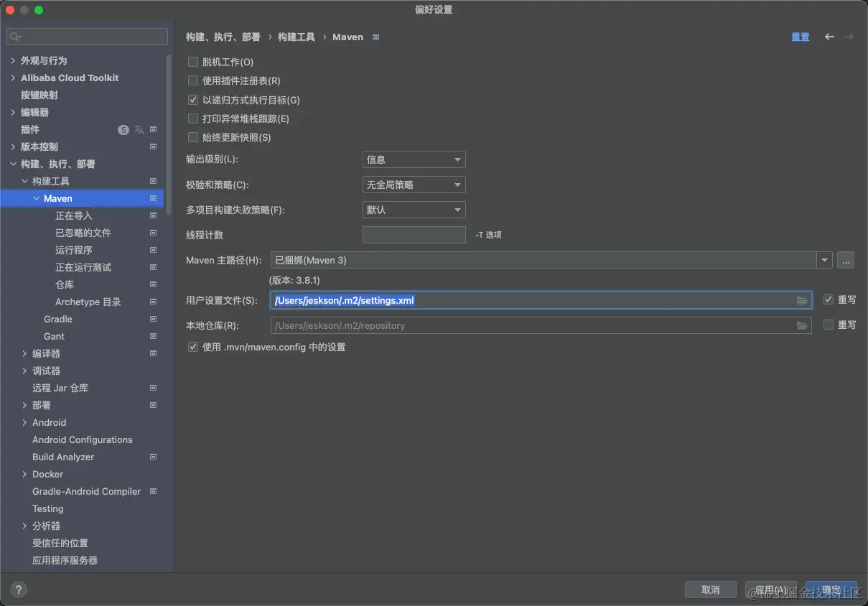The image size is (868, 606).
Task: Click the project icon on the 运行程序 row
Action: [x=153, y=251]
